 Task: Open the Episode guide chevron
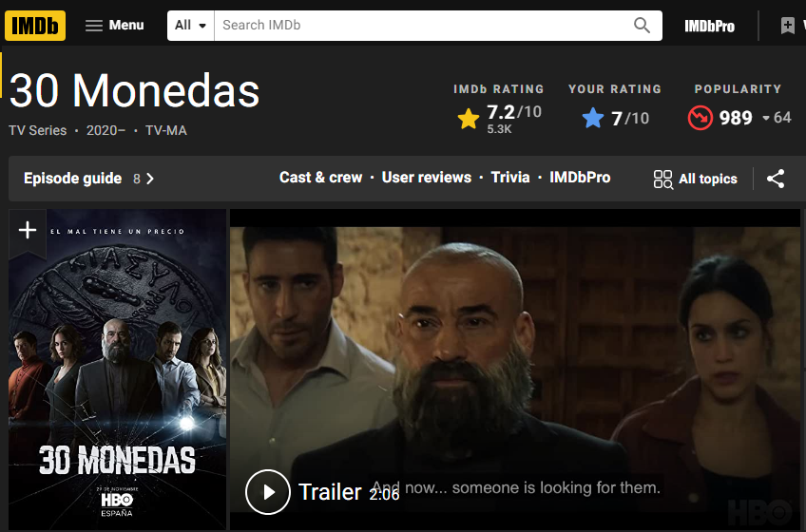(x=150, y=179)
